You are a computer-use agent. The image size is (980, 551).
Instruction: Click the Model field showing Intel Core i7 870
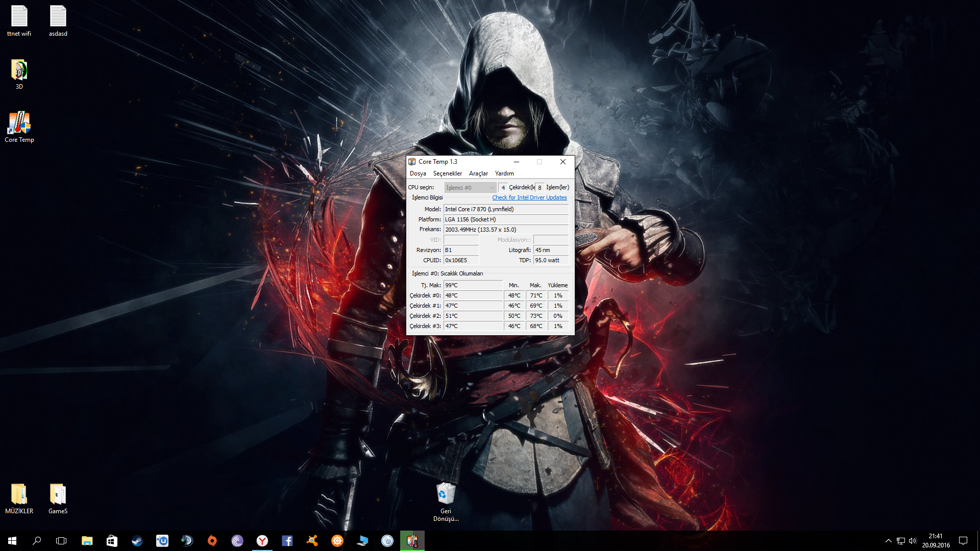(505, 209)
